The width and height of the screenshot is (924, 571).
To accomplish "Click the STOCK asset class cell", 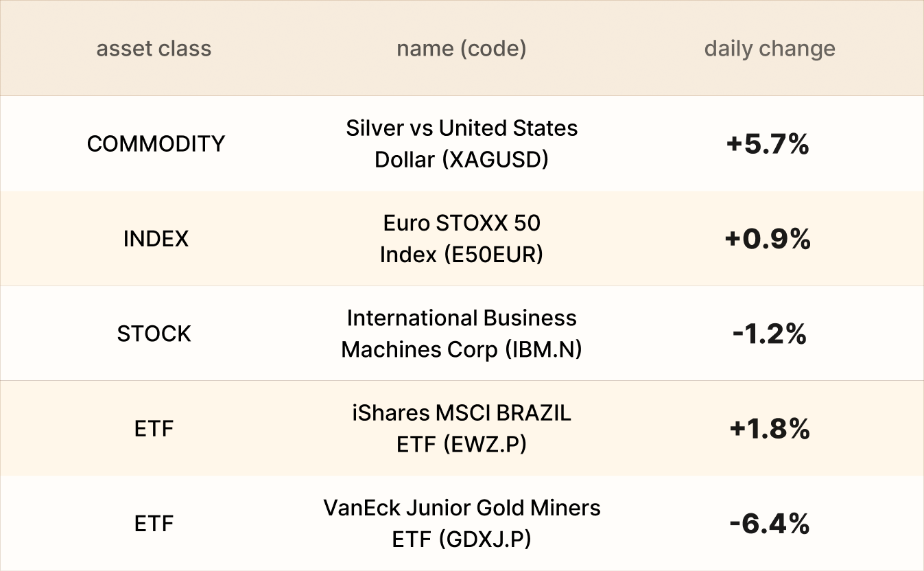I will 154,334.
